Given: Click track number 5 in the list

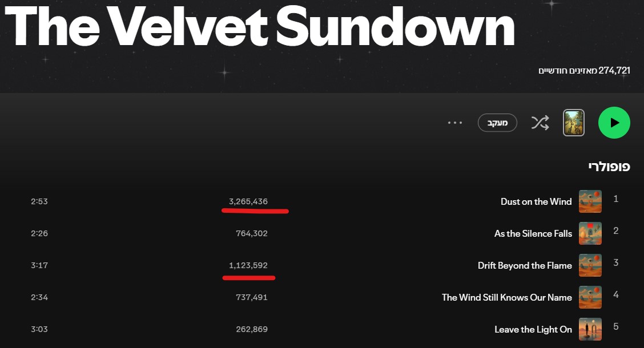Looking at the screenshot, I should click(616, 327).
